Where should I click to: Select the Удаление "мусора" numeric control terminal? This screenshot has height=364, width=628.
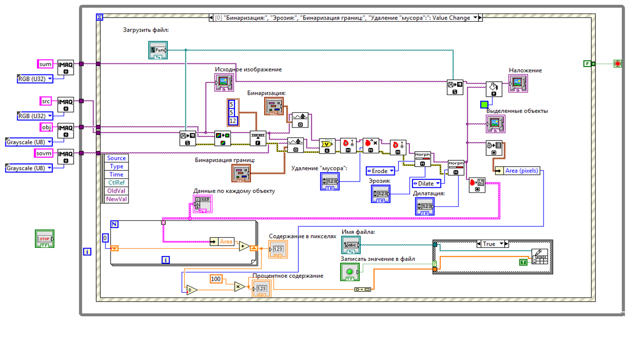(x=330, y=181)
